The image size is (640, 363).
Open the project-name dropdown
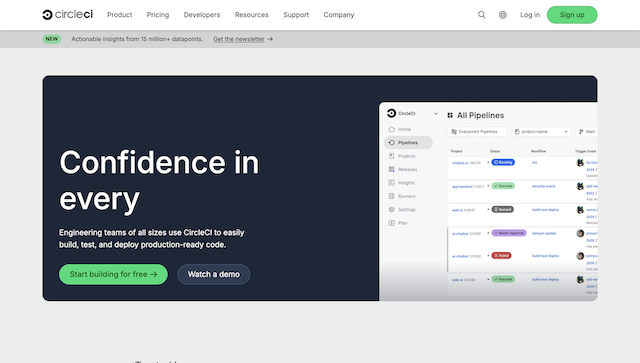pyautogui.click(x=541, y=131)
